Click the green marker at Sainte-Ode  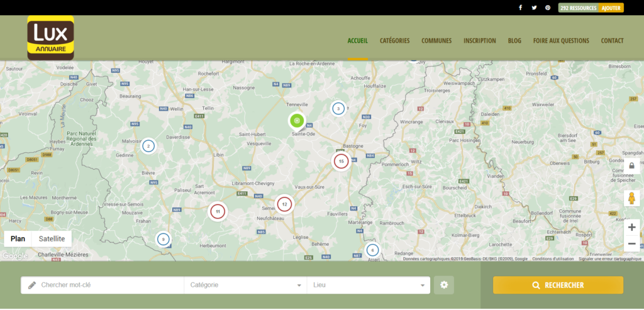click(x=297, y=121)
